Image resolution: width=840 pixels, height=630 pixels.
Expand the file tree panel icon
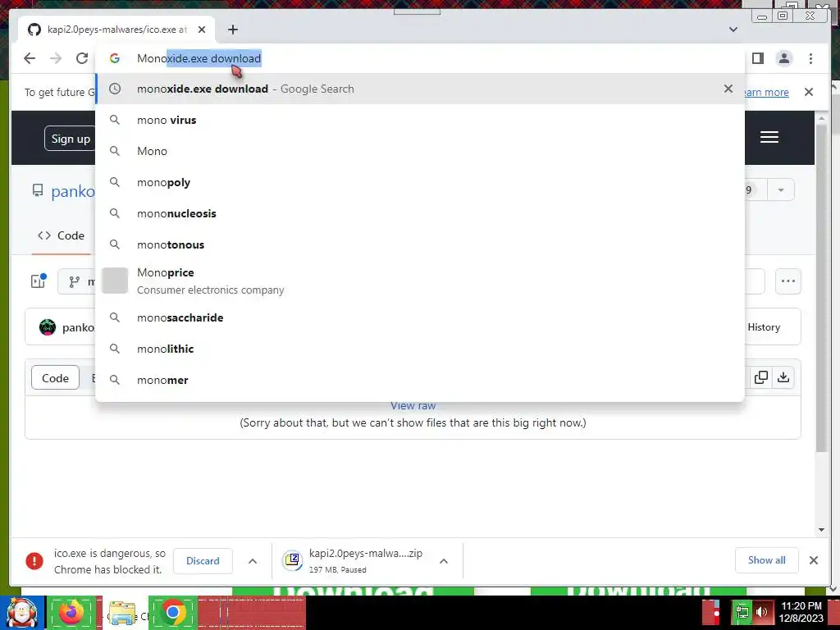[39, 281]
